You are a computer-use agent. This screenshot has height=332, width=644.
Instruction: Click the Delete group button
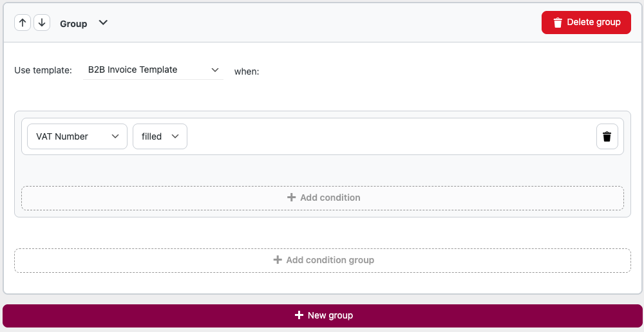(x=586, y=23)
